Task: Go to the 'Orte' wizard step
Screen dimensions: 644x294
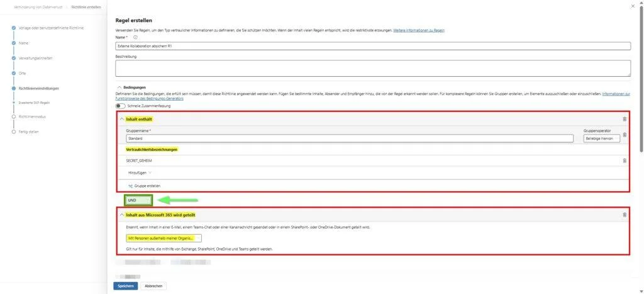Action: 22,73
